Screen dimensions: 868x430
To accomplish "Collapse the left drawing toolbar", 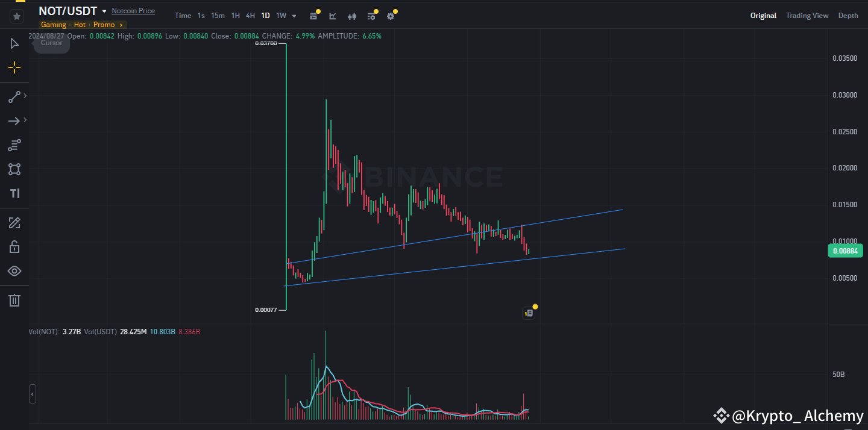I will [x=33, y=394].
